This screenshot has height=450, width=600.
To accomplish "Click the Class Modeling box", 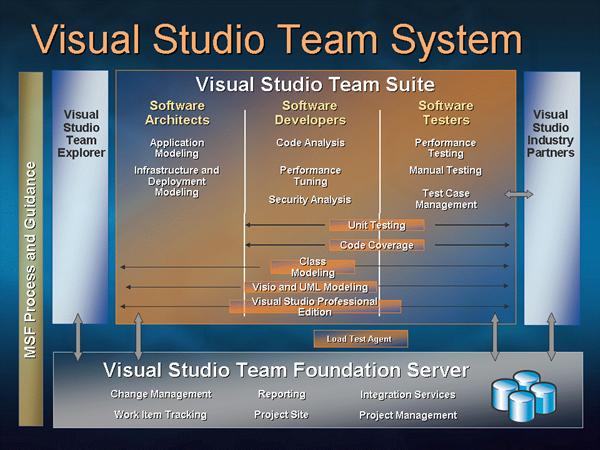I will (x=312, y=267).
